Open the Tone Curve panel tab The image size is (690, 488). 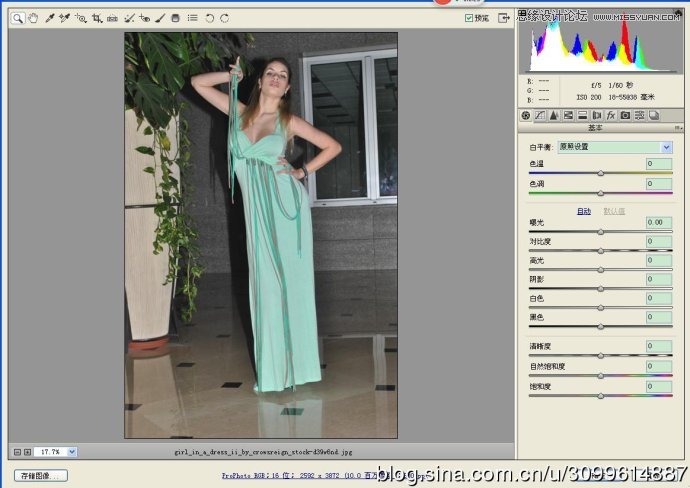tap(540, 116)
